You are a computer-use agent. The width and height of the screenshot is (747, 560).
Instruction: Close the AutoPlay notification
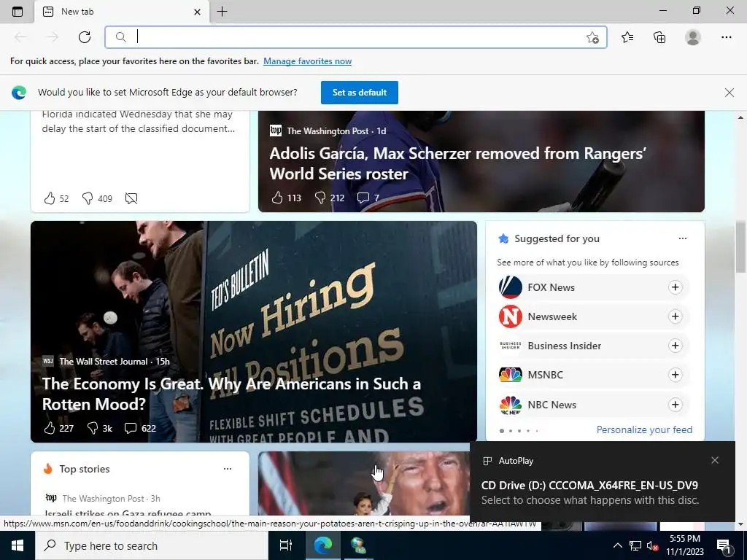point(715,460)
